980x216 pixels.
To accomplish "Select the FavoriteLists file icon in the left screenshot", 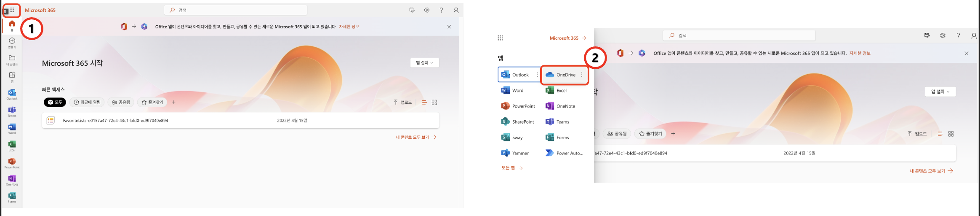I will pos(51,120).
